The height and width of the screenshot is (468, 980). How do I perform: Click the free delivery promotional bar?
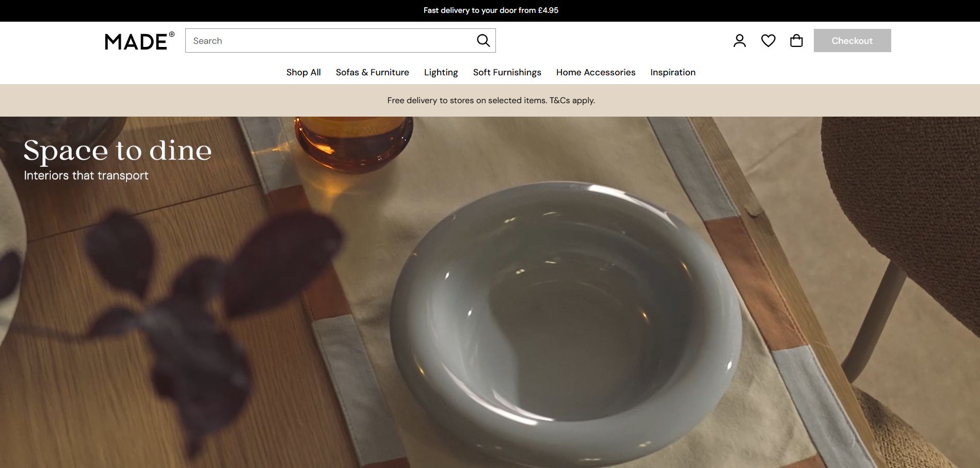490,100
